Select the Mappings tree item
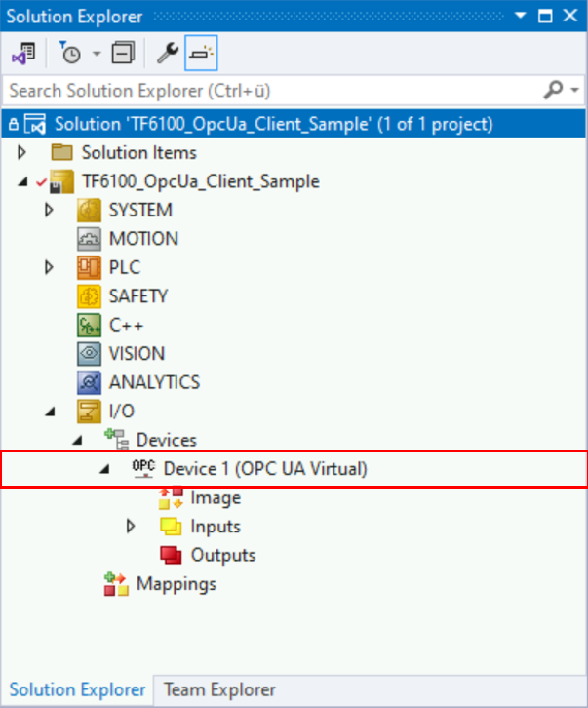 coord(176,584)
